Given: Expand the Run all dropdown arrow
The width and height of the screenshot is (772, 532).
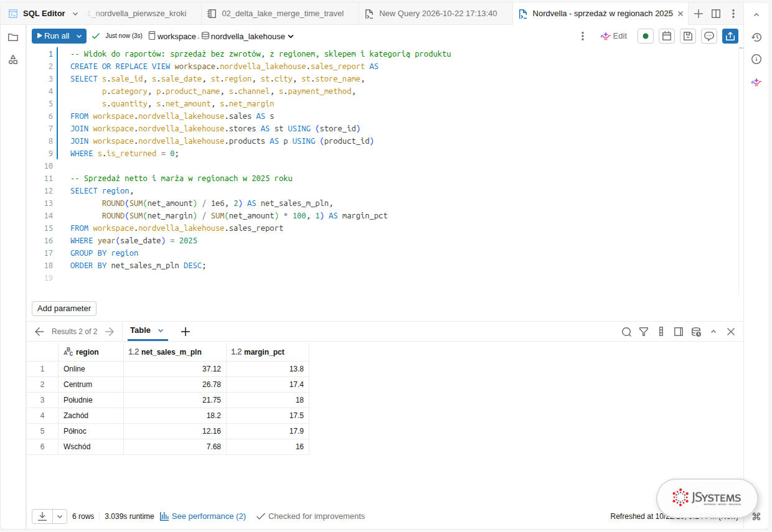Looking at the screenshot, I should (80, 36).
